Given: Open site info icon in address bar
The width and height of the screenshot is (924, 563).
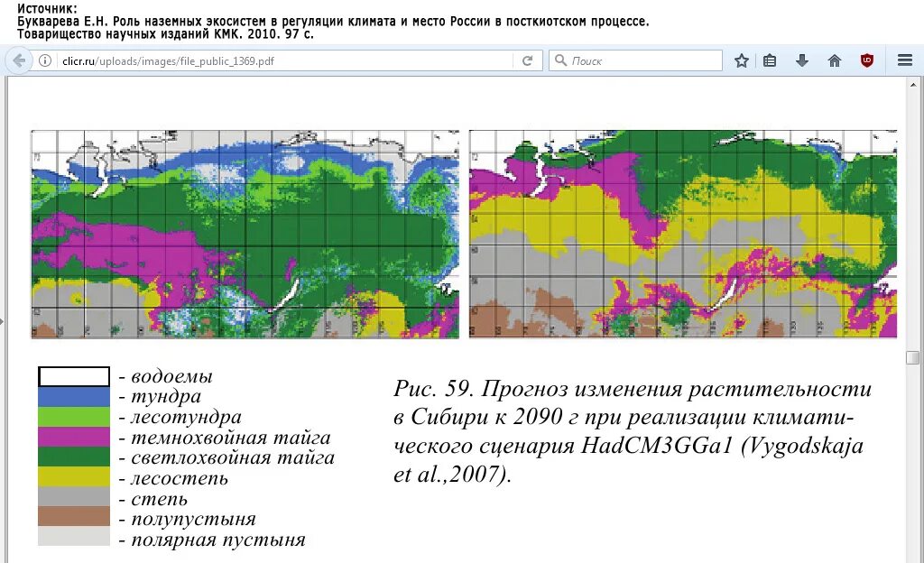Looking at the screenshot, I should point(45,60).
